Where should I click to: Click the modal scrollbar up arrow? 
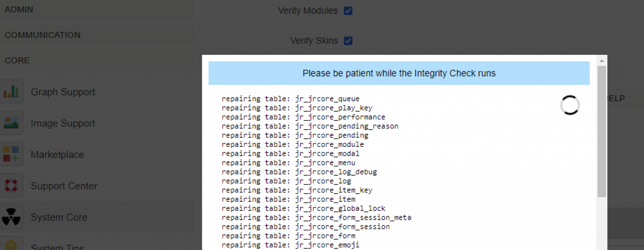pyautogui.click(x=602, y=60)
